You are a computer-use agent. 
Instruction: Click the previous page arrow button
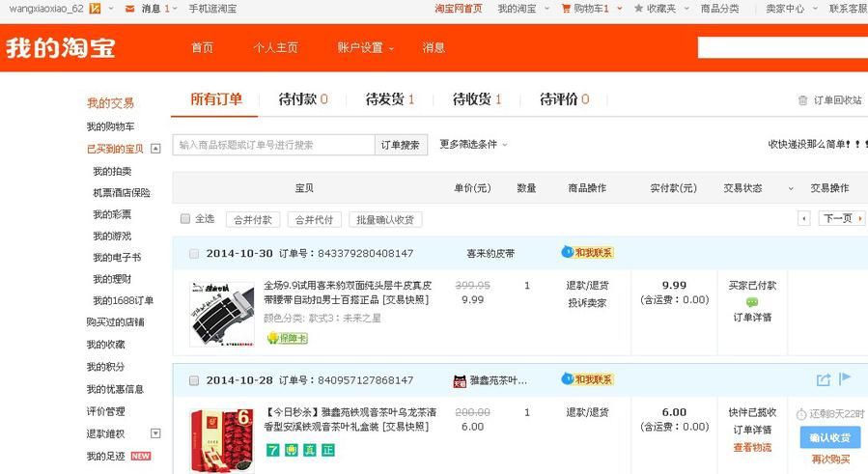tap(803, 219)
